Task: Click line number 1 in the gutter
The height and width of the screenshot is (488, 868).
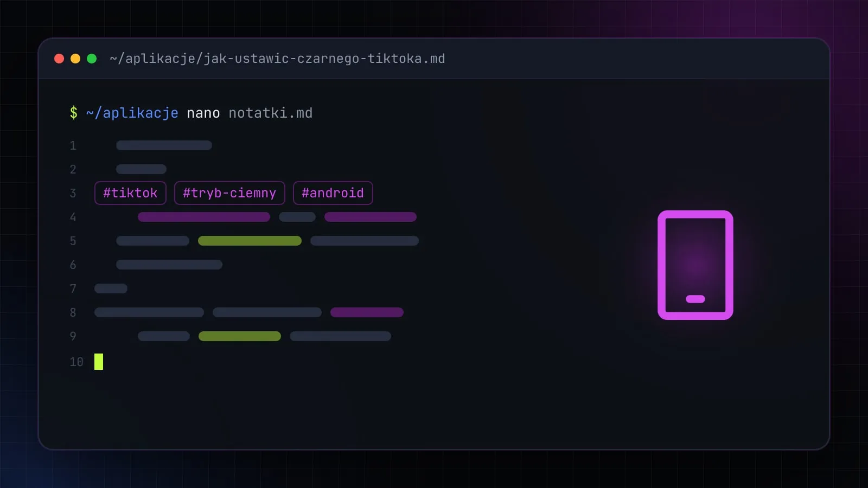Action: 73,145
